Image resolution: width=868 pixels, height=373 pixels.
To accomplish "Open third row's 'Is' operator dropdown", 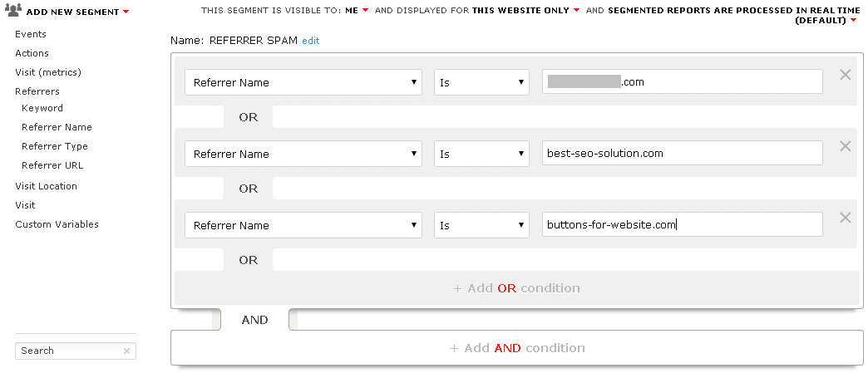I will pos(481,225).
